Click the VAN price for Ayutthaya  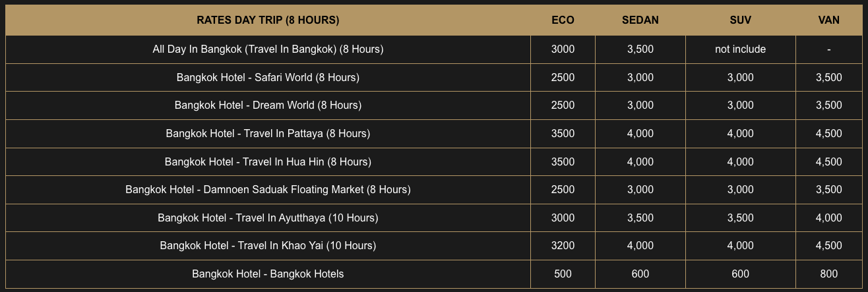pyautogui.click(x=828, y=218)
